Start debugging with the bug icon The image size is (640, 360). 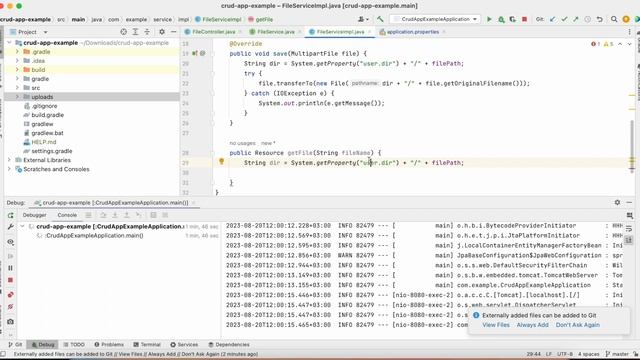tap(501, 19)
